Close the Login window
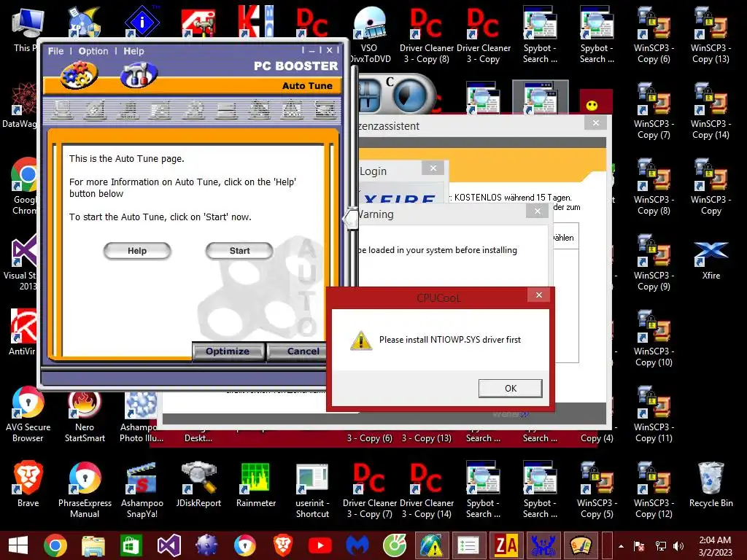Viewport: 747px width, 560px height. [x=433, y=168]
